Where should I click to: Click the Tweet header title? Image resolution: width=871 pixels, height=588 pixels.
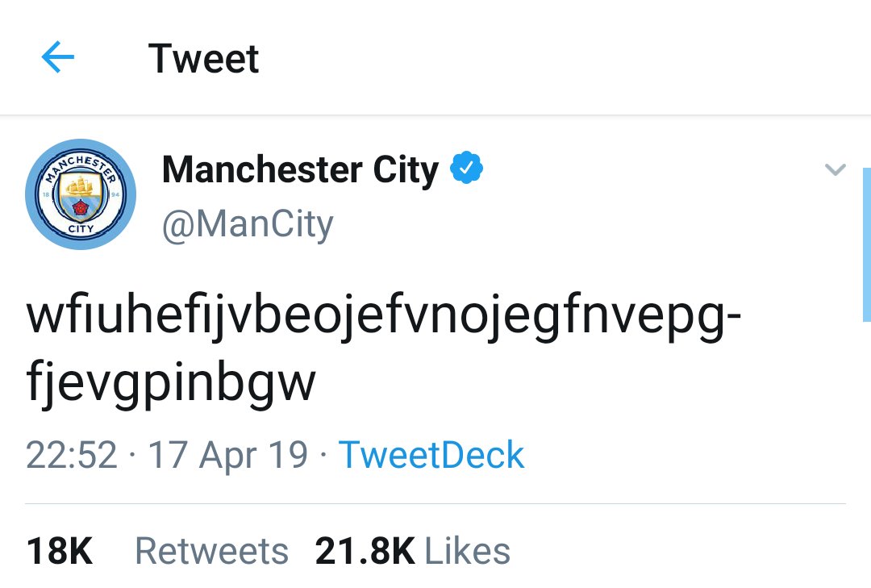point(204,59)
